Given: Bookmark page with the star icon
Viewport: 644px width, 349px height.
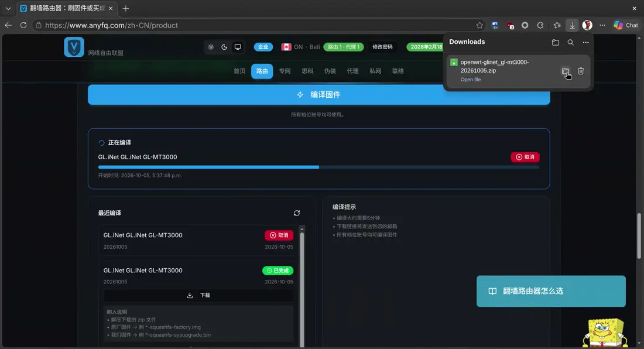Looking at the screenshot, I should [479, 25].
